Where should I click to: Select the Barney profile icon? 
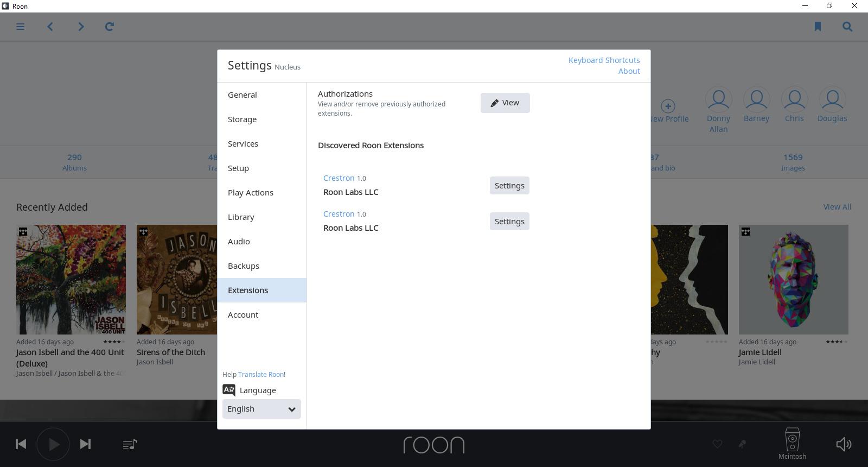pyautogui.click(x=756, y=100)
